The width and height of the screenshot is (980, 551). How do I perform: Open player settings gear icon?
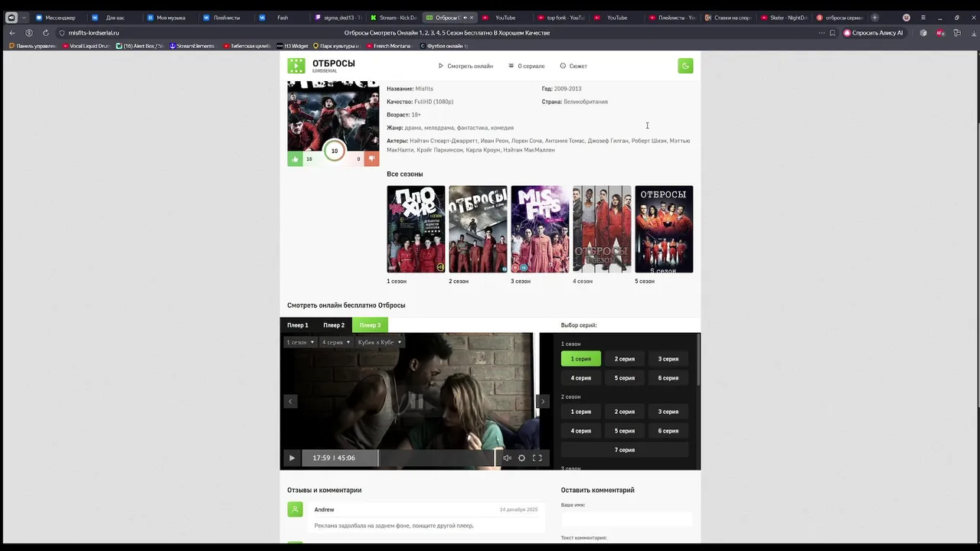521,458
